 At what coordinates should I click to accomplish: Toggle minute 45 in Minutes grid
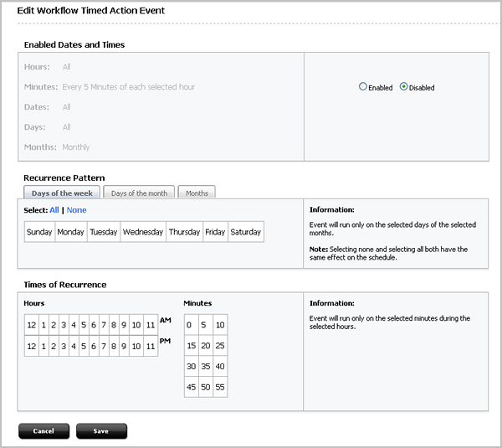pyautogui.click(x=191, y=387)
